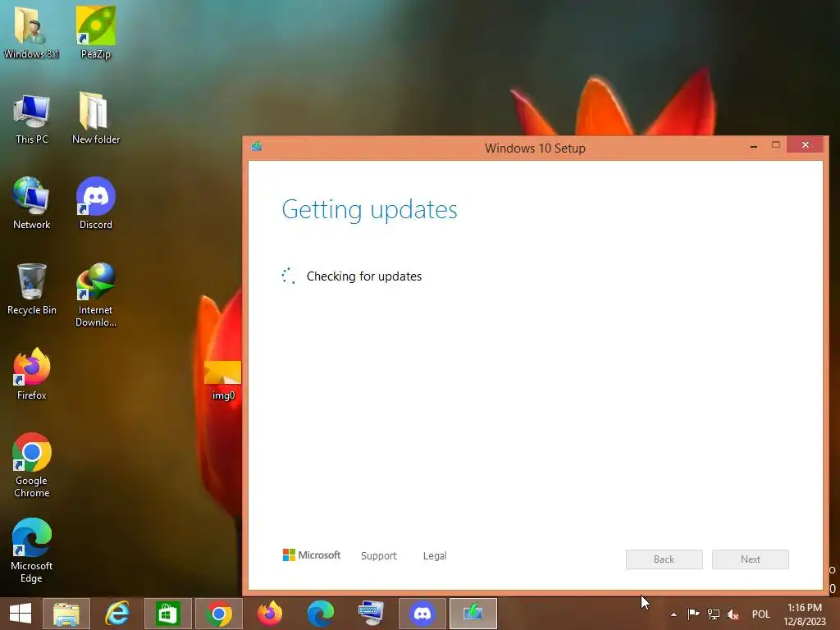This screenshot has height=630, width=840.
Task: Open Internet Explorer from the taskbar
Action: point(116,614)
